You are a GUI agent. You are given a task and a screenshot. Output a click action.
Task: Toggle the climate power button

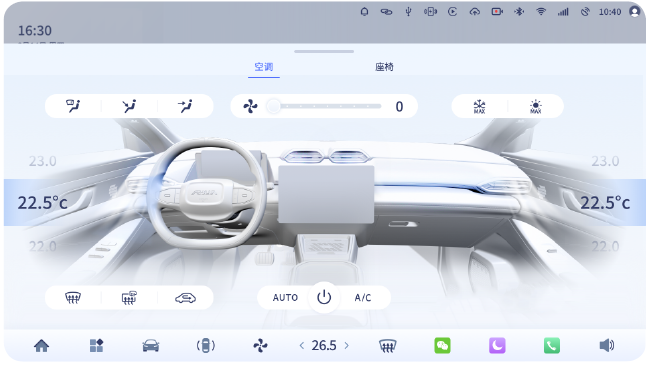pos(324,297)
